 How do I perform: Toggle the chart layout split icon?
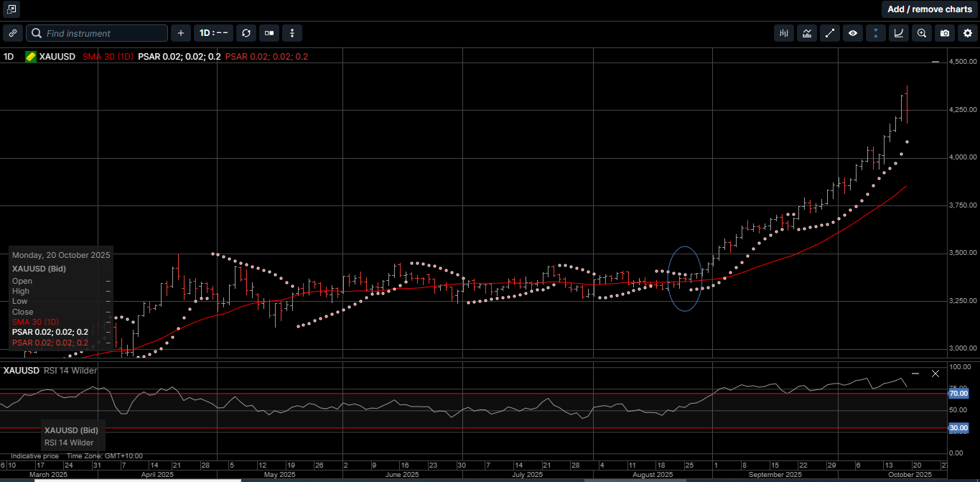[x=269, y=33]
